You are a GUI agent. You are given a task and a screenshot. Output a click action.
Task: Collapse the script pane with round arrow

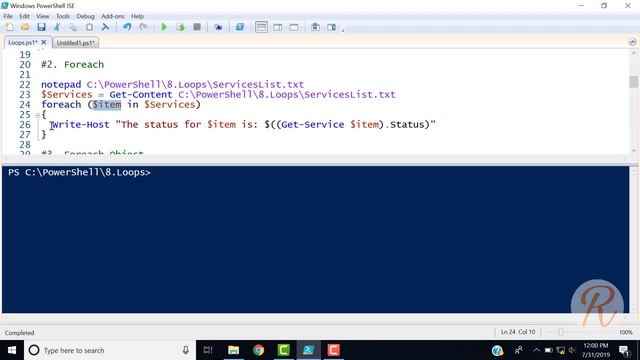(x=632, y=42)
